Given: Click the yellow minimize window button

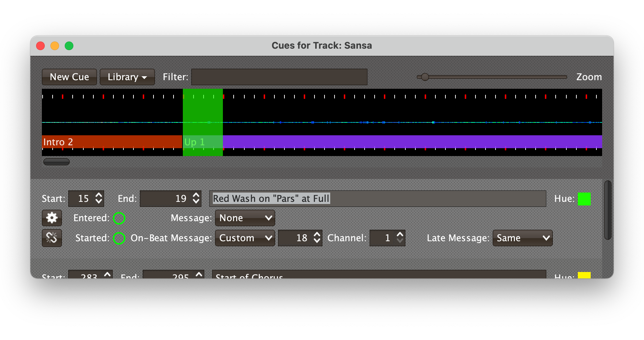Looking at the screenshot, I should click(55, 46).
